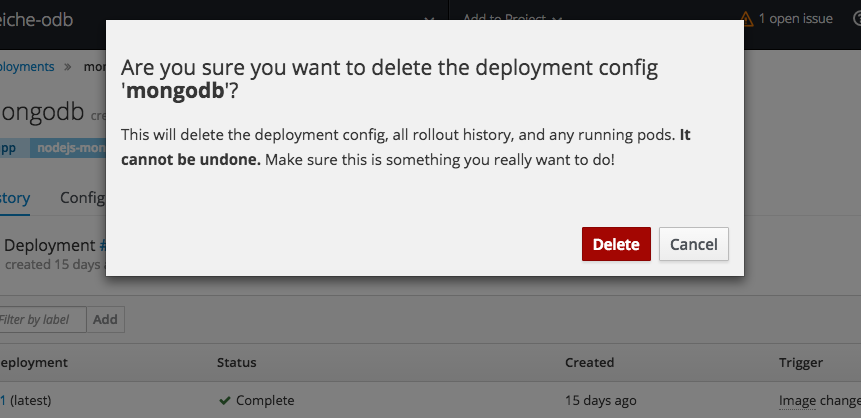Screen dimensions: 861x418
Task: Confirm deletion with the red Delete button
Action: (x=616, y=244)
